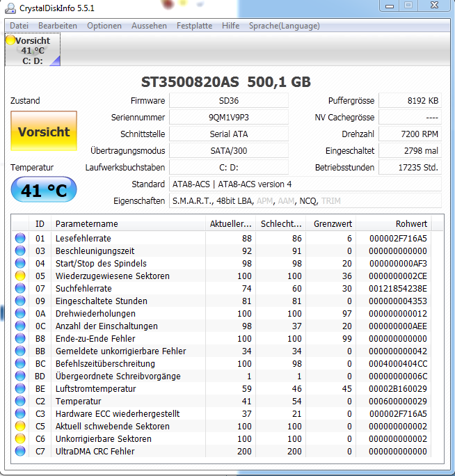Select the UltraDMA CRC Fehler parameter name
The image size is (455, 476).
95,451
